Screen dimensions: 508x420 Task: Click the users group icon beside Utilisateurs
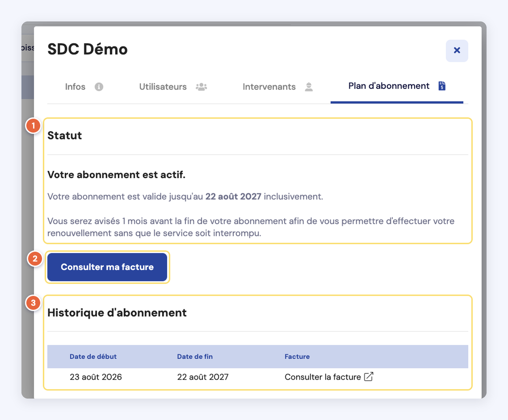(x=201, y=87)
